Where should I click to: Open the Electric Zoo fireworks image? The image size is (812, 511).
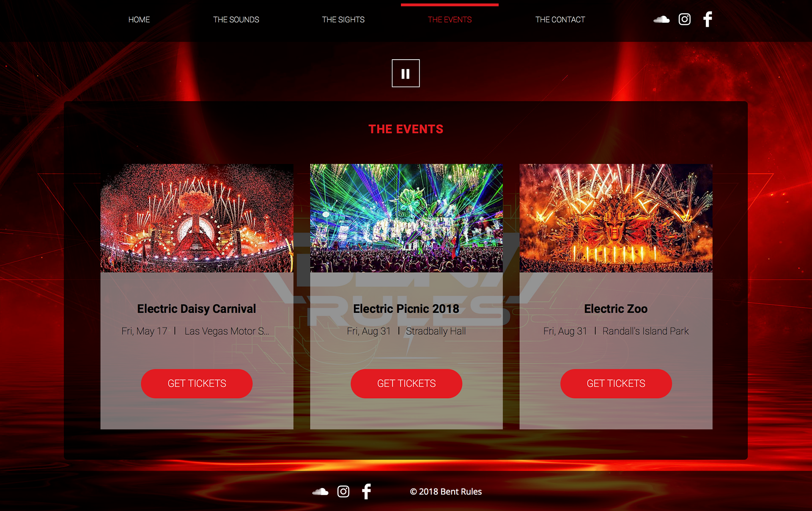click(616, 218)
